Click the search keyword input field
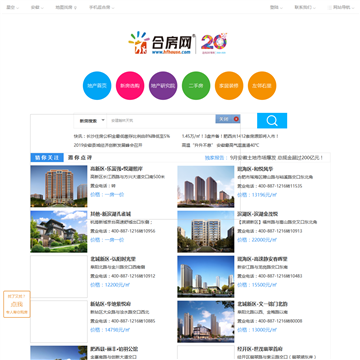This screenshot has height=360, width=360. pos(161,121)
